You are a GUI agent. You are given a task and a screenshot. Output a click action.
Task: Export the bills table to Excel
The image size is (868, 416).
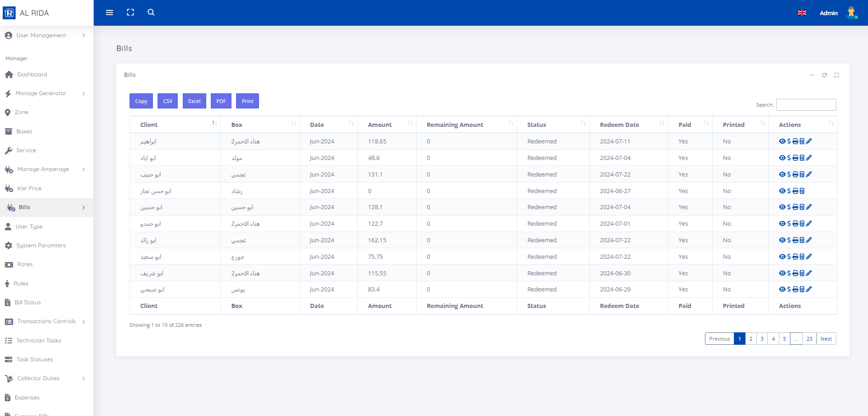pos(194,101)
